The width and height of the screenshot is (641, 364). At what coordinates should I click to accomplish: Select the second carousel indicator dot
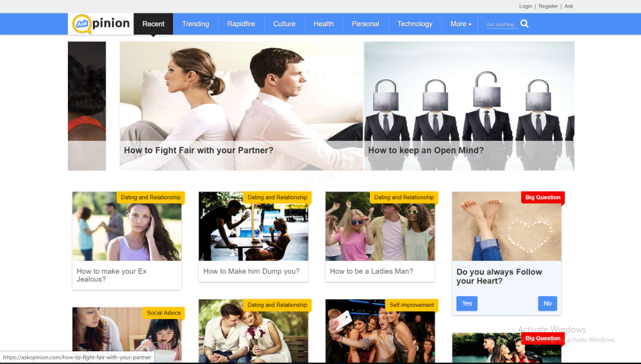click(x=321, y=177)
